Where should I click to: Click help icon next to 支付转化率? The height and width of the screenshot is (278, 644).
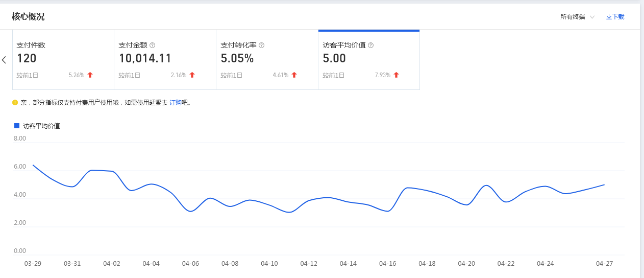(x=262, y=45)
